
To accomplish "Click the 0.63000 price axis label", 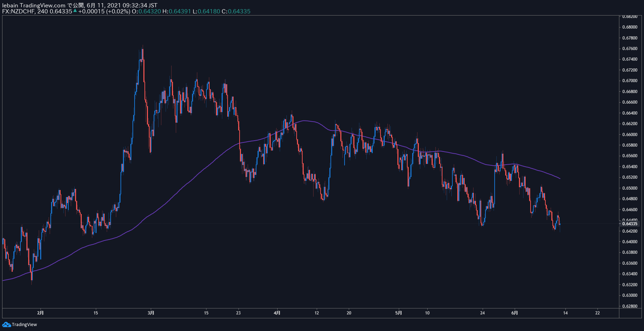I will coord(630,295).
